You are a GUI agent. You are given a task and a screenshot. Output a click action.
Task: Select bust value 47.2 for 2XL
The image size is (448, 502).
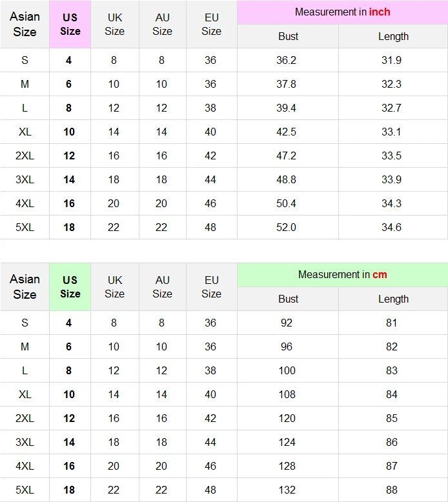(286, 156)
